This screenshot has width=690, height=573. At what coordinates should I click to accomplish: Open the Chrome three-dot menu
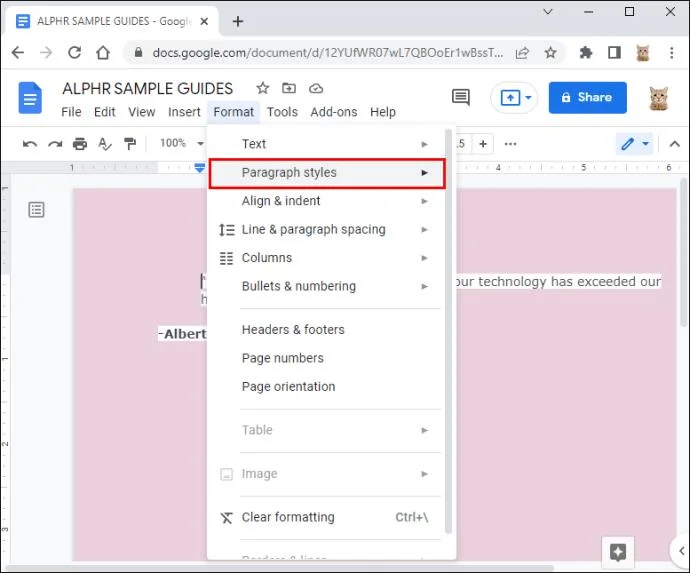[x=672, y=53]
